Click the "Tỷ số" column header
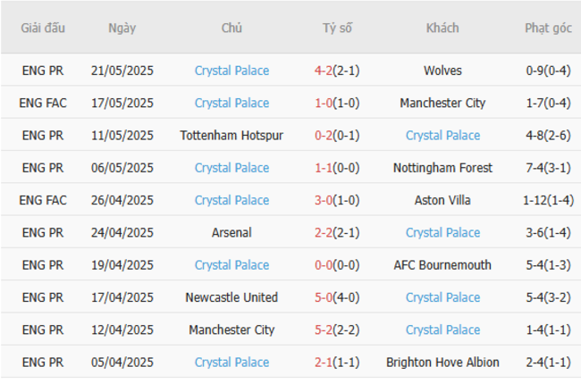 [337, 28]
